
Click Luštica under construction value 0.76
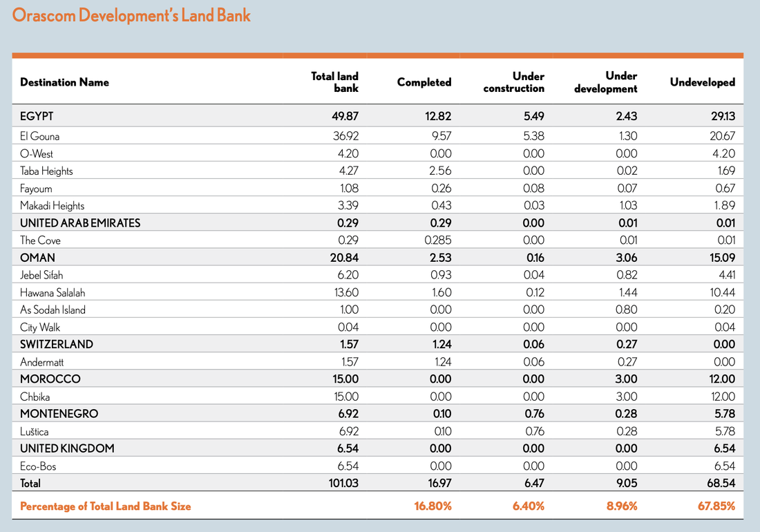pos(535,431)
